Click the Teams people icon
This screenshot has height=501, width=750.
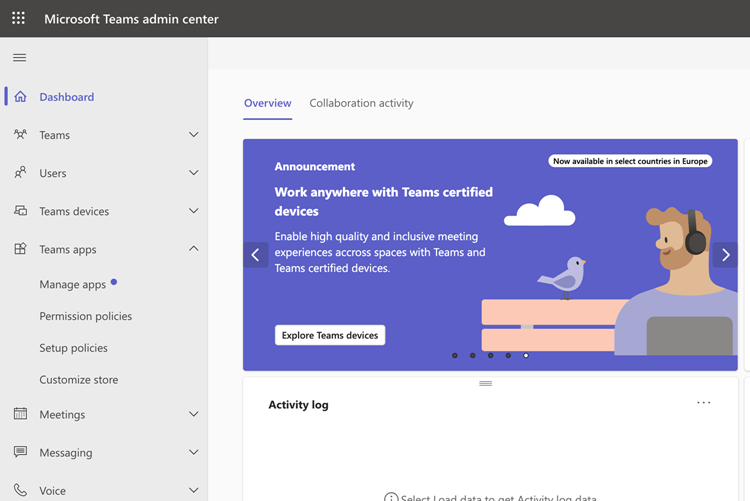pos(20,135)
